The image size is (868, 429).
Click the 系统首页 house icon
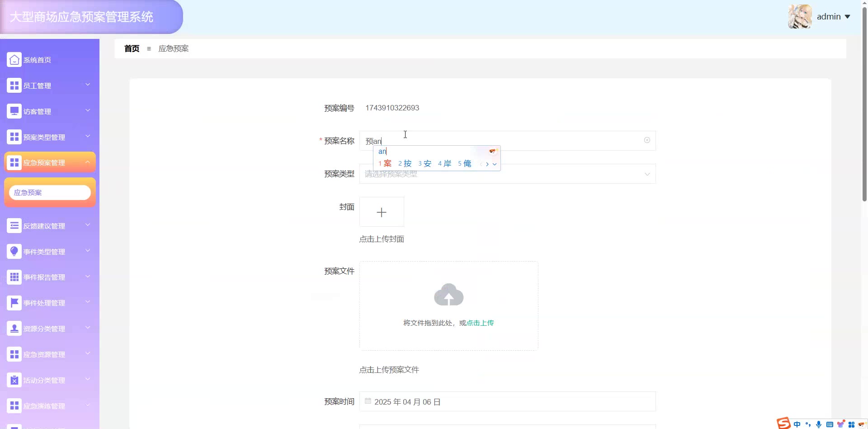pyautogui.click(x=14, y=60)
